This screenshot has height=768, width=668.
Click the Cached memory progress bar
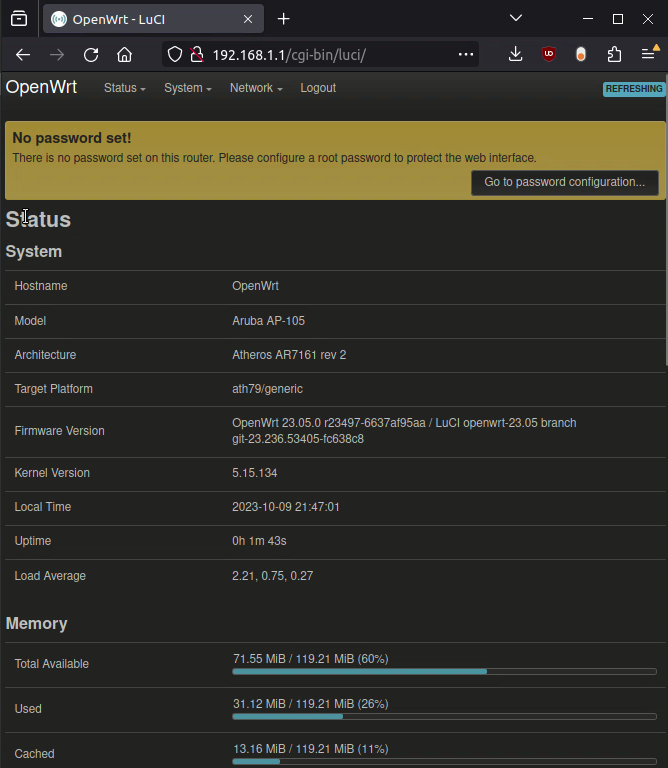tap(444, 762)
